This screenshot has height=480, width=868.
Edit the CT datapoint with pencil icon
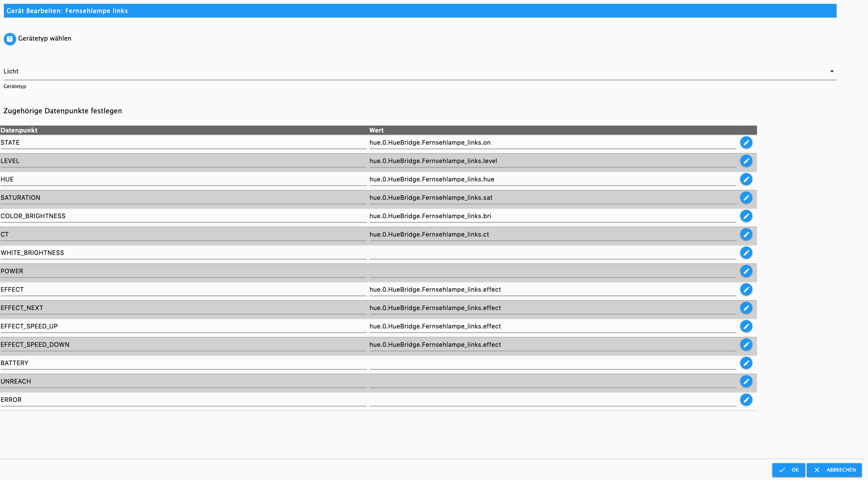[746, 234]
